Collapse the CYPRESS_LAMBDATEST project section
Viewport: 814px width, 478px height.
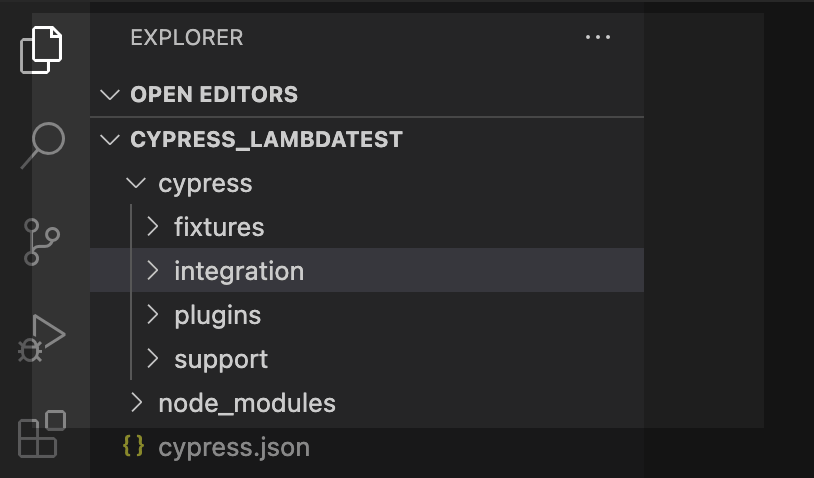(109, 139)
